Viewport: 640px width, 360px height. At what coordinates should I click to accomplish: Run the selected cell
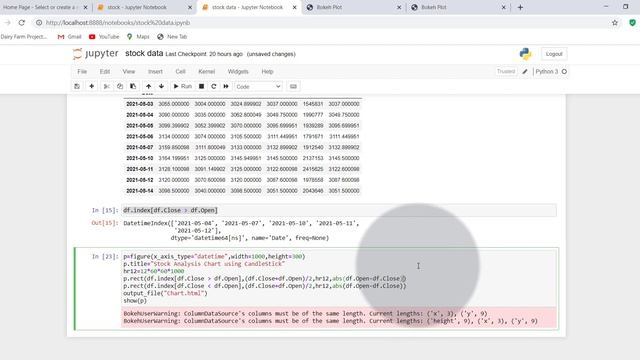pyautogui.click(x=182, y=87)
